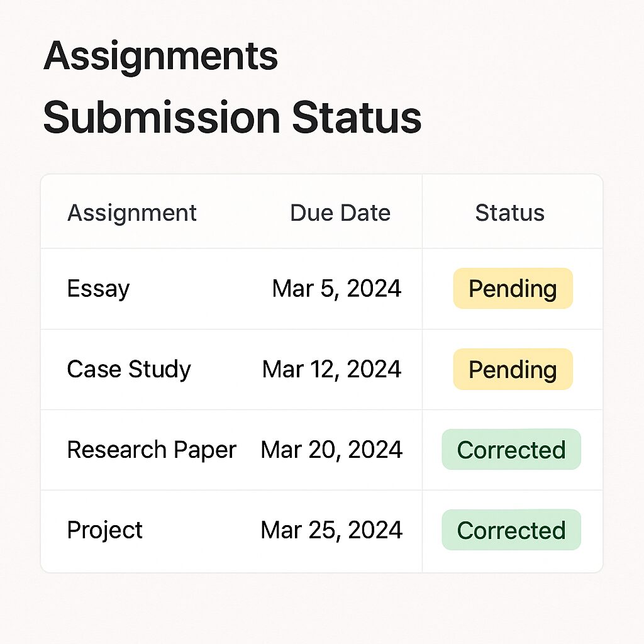The height and width of the screenshot is (644, 644).
Task: Click the Due Date column header
Action: [x=340, y=213]
